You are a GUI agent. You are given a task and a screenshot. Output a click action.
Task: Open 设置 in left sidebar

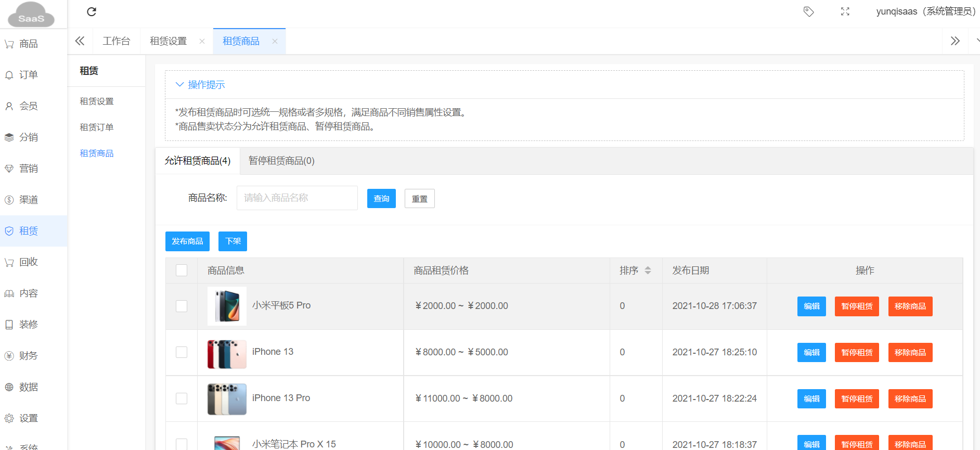33,418
